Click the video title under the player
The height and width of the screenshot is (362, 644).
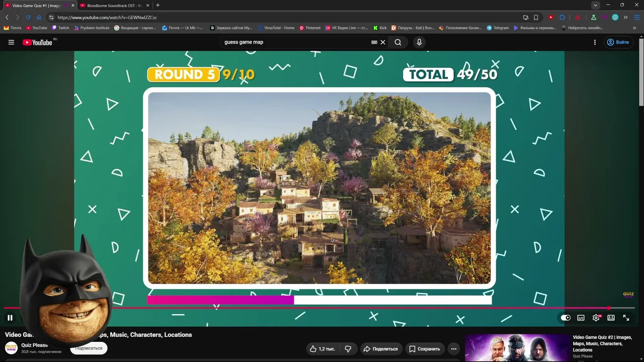99,335
